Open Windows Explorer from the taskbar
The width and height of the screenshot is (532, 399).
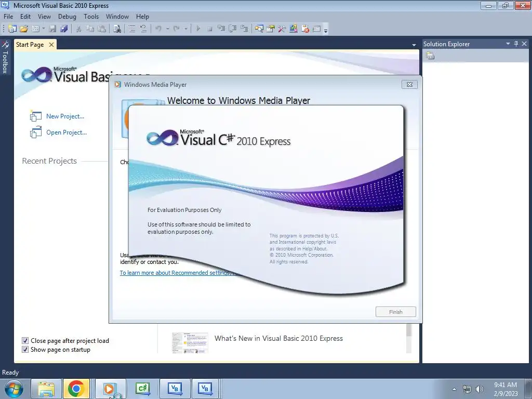pyautogui.click(x=46, y=389)
